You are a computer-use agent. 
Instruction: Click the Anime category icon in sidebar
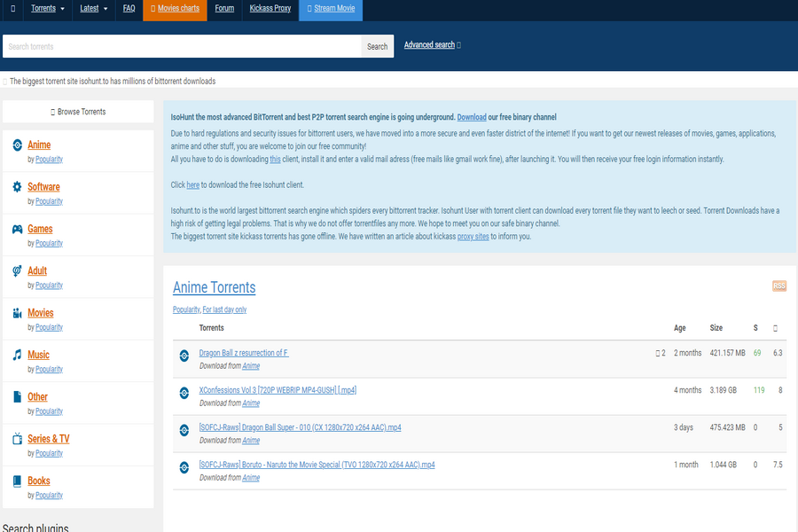pos(18,145)
